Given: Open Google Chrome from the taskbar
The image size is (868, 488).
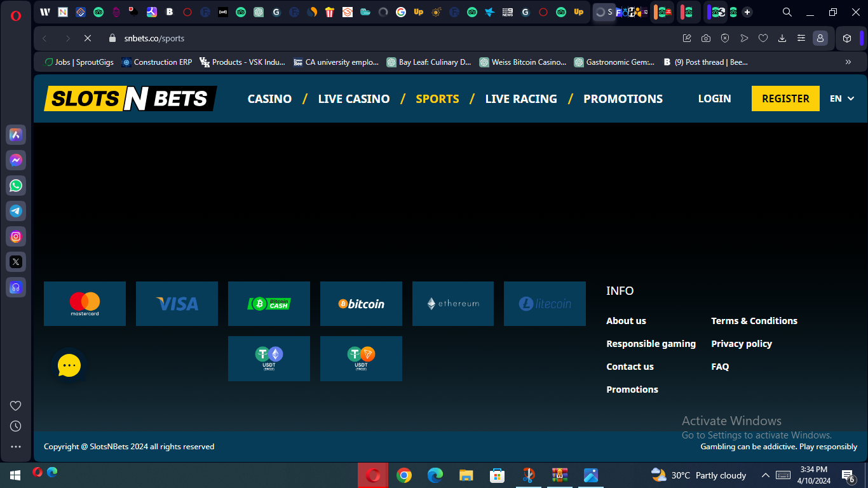Looking at the screenshot, I should pos(404,475).
